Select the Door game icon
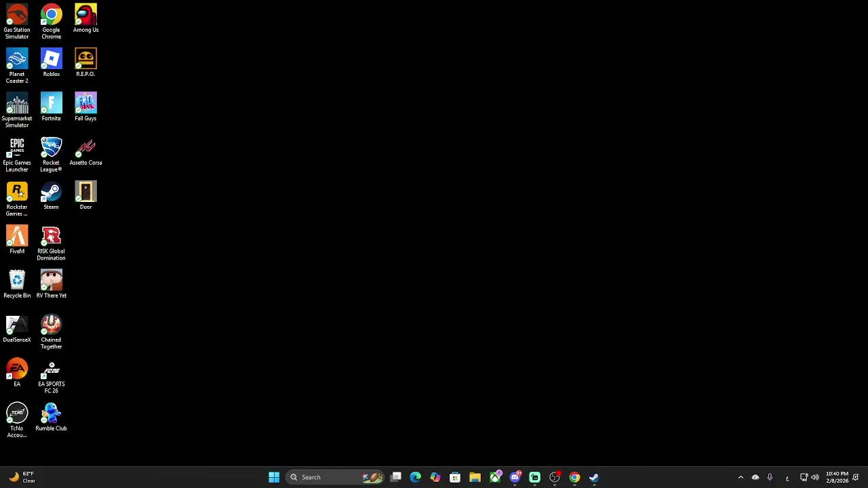 point(85,195)
